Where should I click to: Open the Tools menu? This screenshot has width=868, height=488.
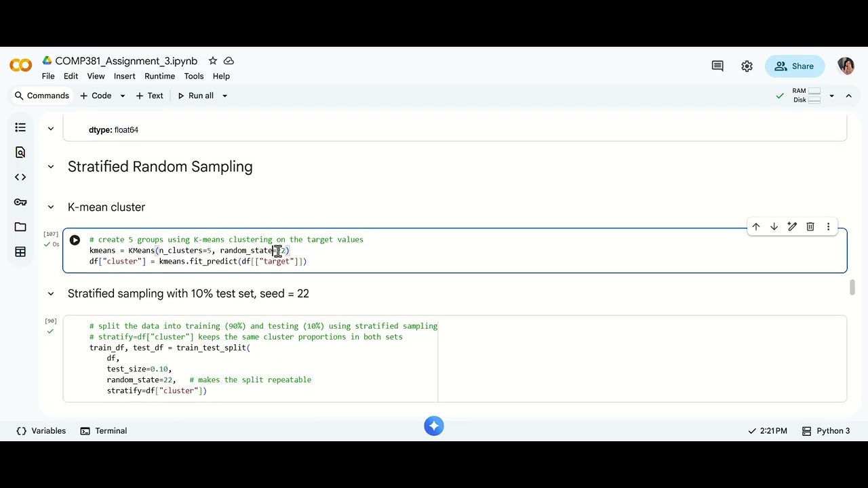point(194,77)
